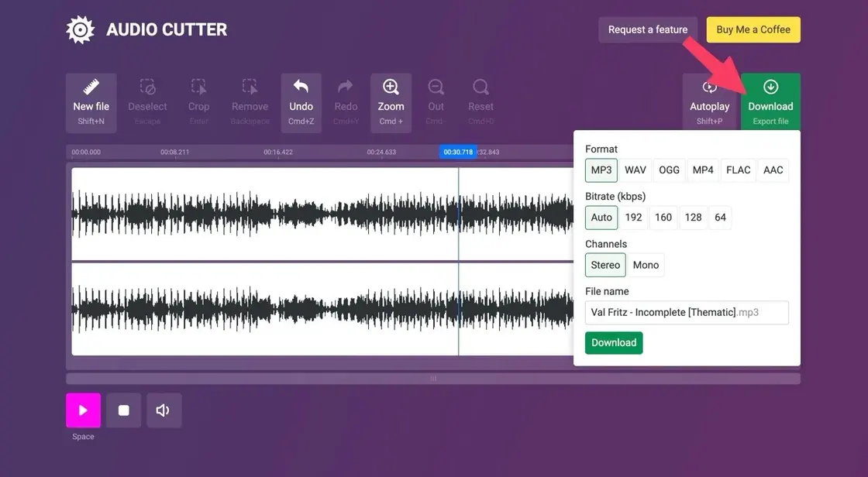Choose AAC format
The image size is (868, 477).
[773, 170]
